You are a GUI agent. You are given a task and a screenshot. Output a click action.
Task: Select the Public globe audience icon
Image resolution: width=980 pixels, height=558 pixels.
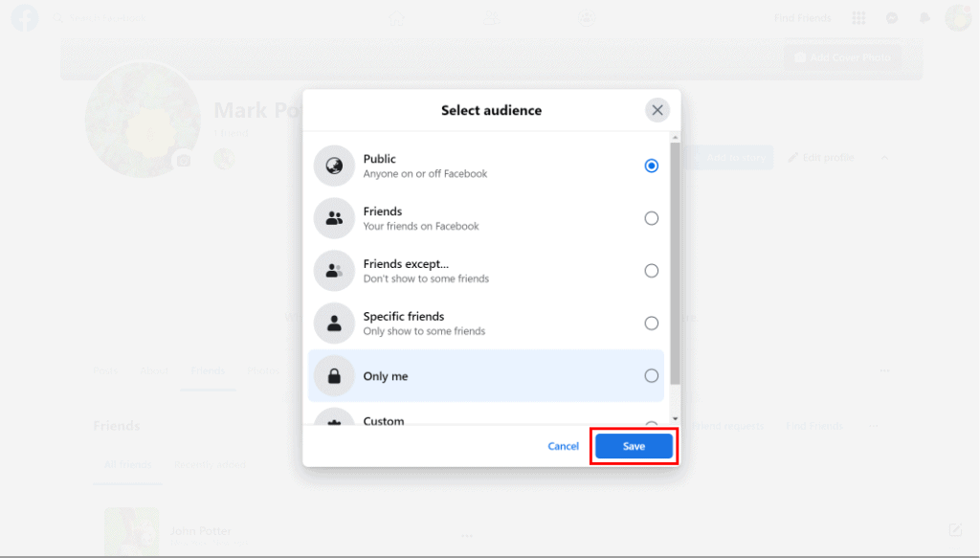click(333, 165)
